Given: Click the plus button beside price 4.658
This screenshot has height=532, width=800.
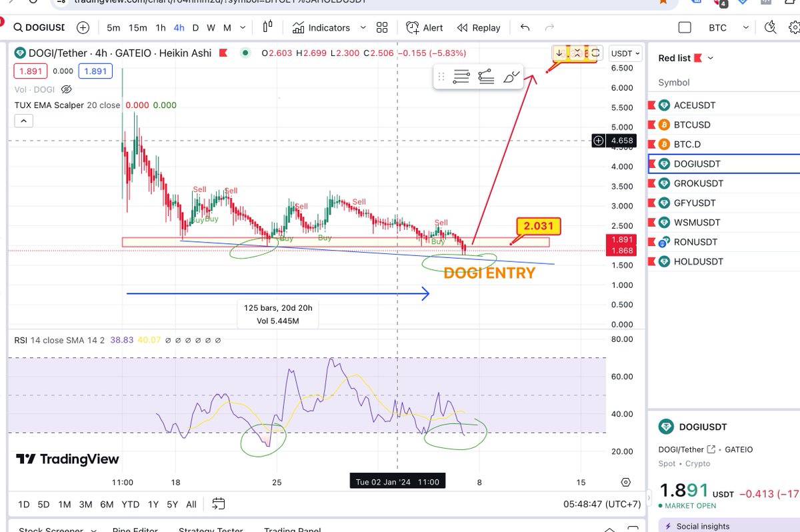Looking at the screenshot, I should point(599,141).
